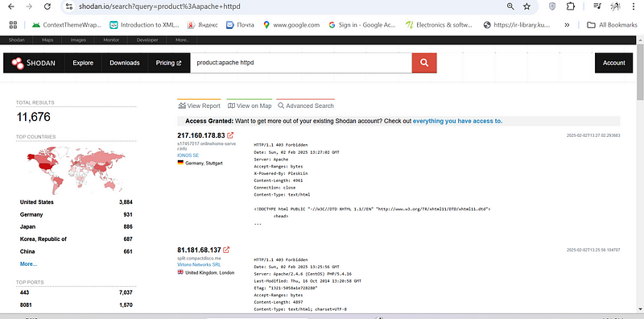This screenshot has height=319, width=644.
Task: Open the shield extension icon
Action: [552, 6]
